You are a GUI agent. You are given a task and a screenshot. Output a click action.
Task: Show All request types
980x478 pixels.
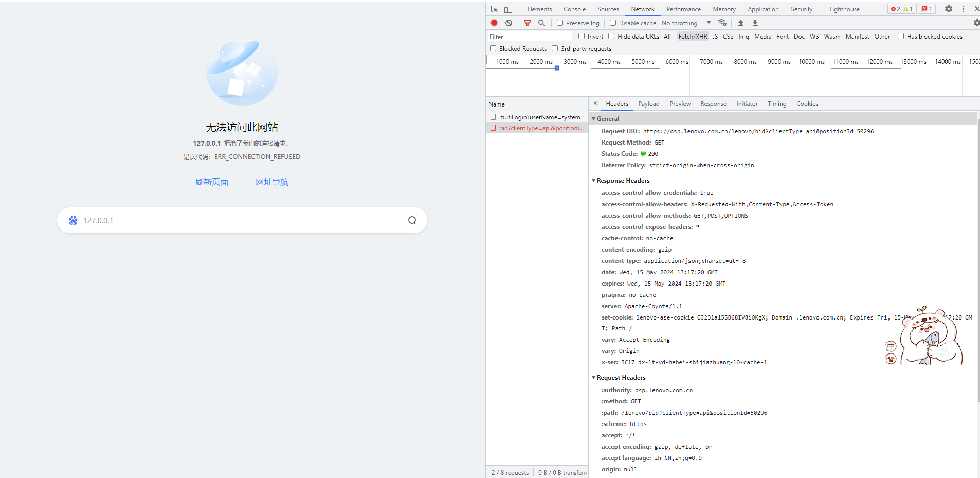click(x=667, y=36)
